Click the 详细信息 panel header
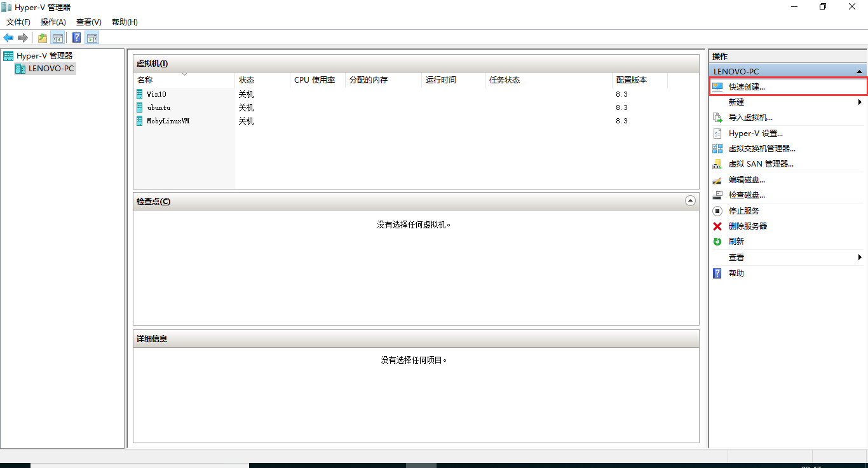This screenshot has width=868, height=468. (x=416, y=339)
